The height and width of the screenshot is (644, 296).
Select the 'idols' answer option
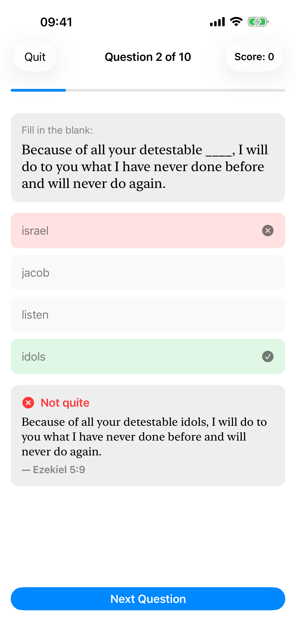[x=148, y=357]
